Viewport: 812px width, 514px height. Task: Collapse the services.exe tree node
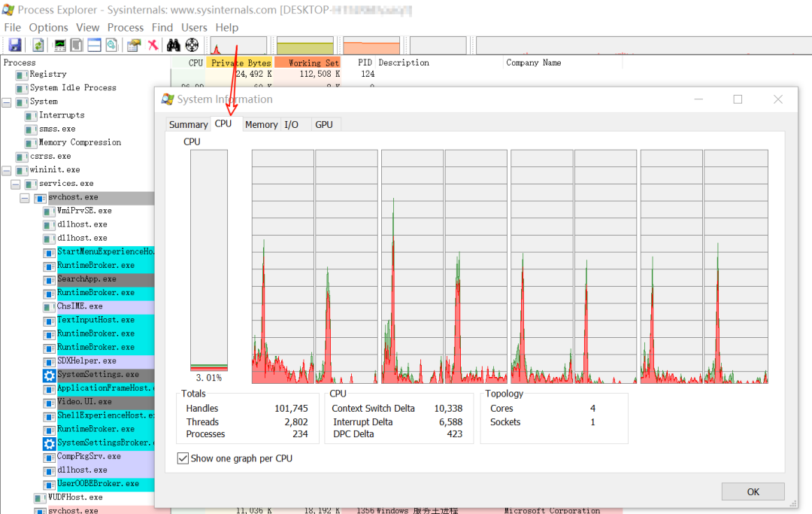[16, 184]
